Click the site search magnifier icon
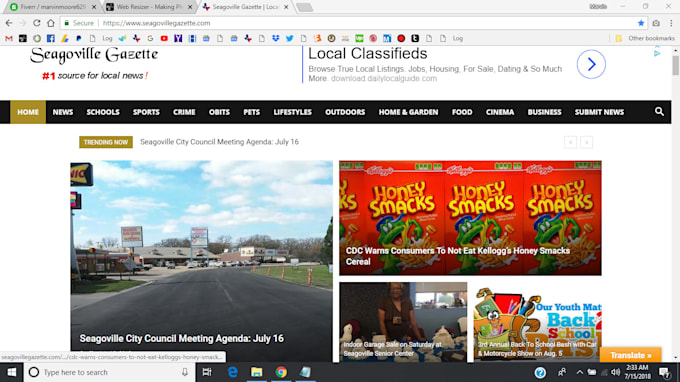The width and height of the screenshot is (680, 382). point(659,112)
